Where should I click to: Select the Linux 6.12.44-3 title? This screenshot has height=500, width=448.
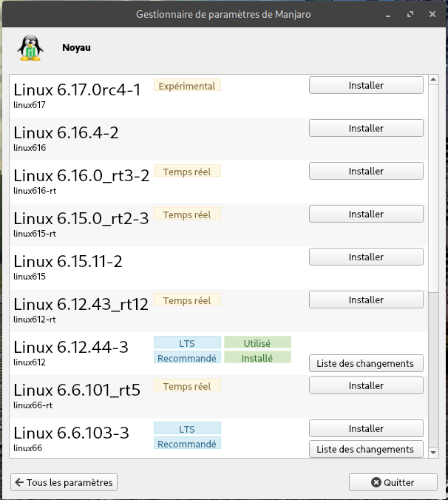(71, 347)
